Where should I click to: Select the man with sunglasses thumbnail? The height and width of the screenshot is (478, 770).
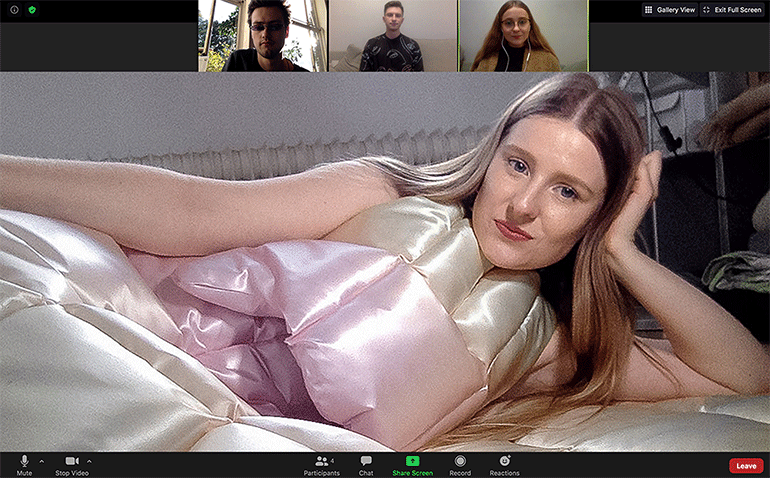tap(262, 36)
